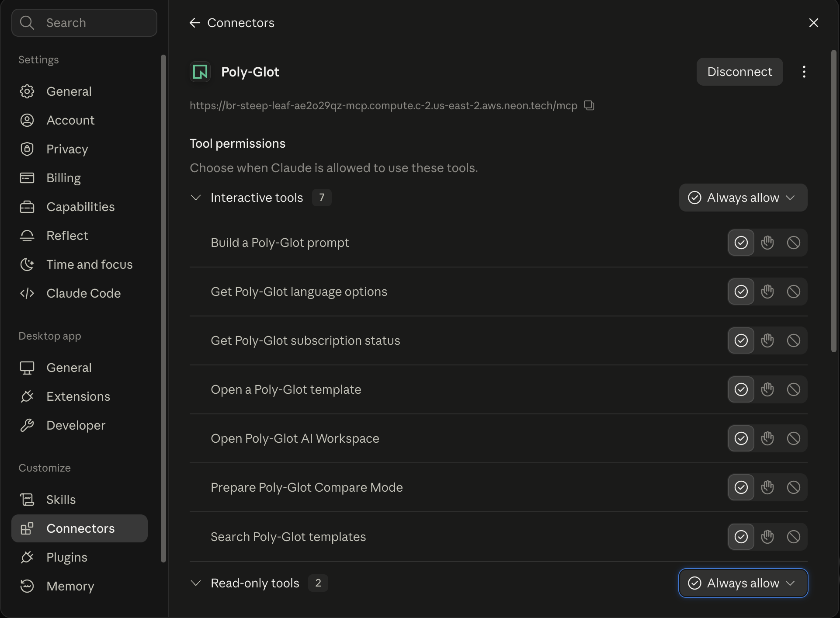Open Privacy settings
Image resolution: width=840 pixels, height=618 pixels.
pyautogui.click(x=80, y=149)
